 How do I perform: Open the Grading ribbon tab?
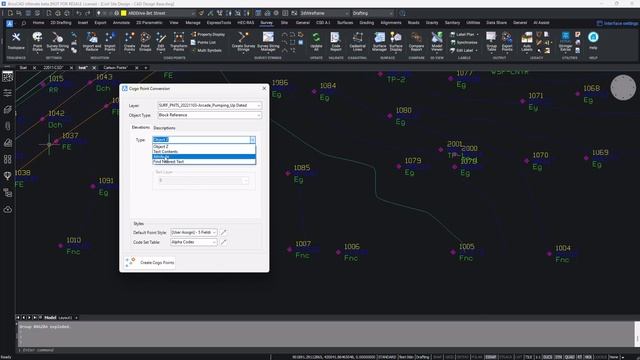click(x=367, y=23)
